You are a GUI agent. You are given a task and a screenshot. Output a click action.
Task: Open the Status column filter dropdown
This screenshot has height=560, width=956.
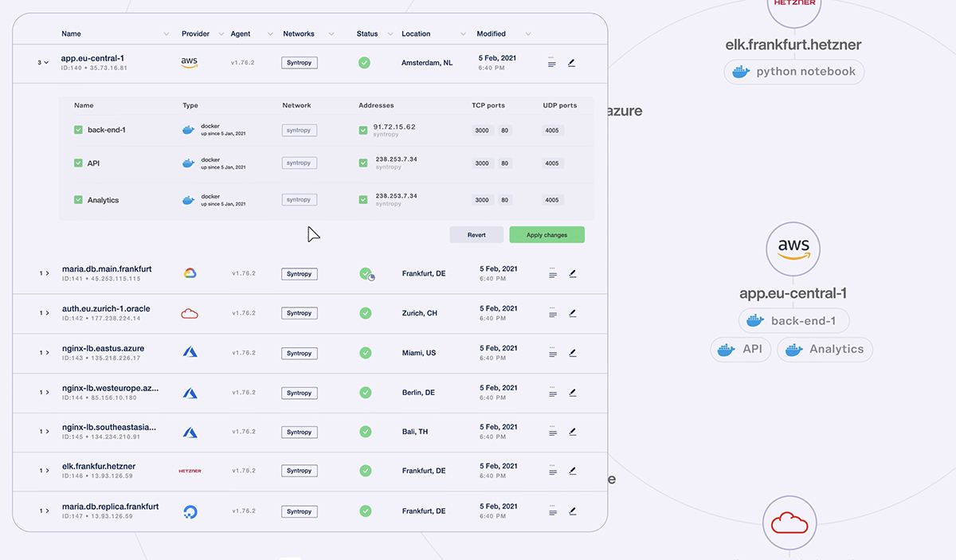click(x=390, y=34)
